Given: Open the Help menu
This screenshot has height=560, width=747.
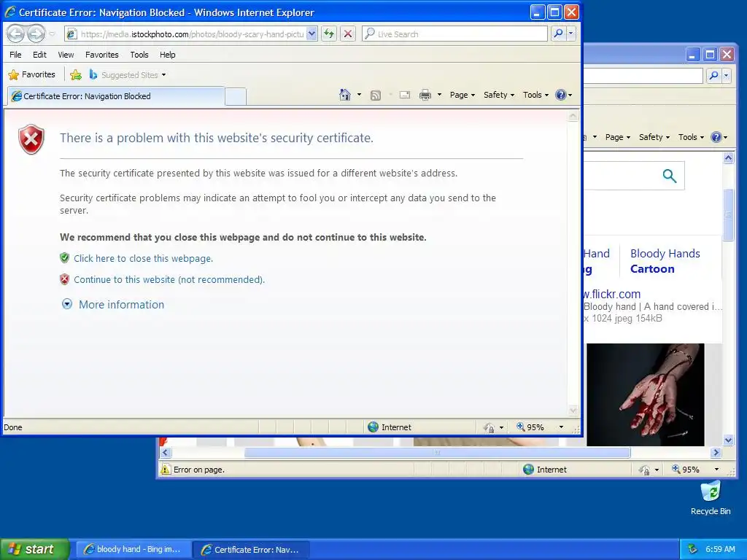Looking at the screenshot, I should pyautogui.click(x=167, y=55).
